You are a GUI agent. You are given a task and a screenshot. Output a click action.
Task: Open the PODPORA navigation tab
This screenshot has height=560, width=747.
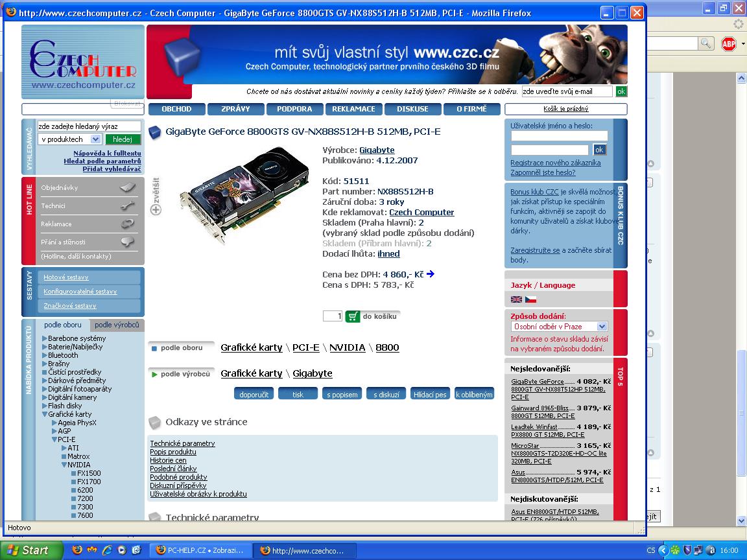(x=294, y=109)
